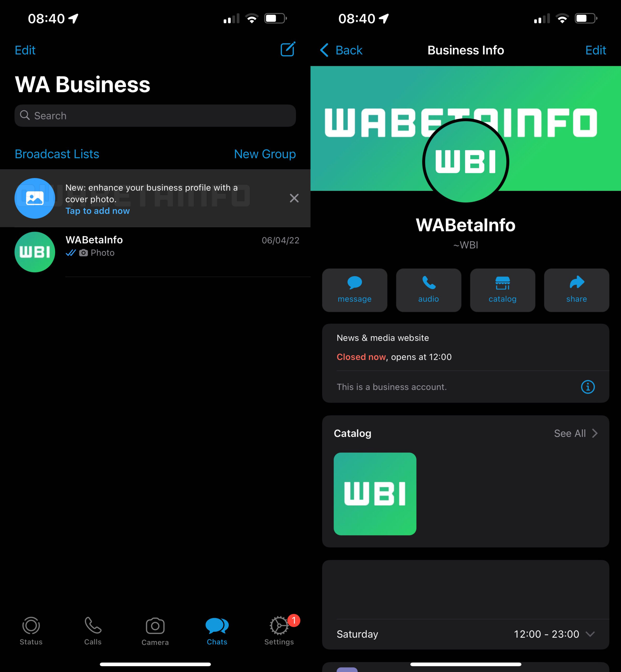Viewport: 621px width, 672px height.
Task: Select the Broadcast Lists menu item
Action: point(57,154)
